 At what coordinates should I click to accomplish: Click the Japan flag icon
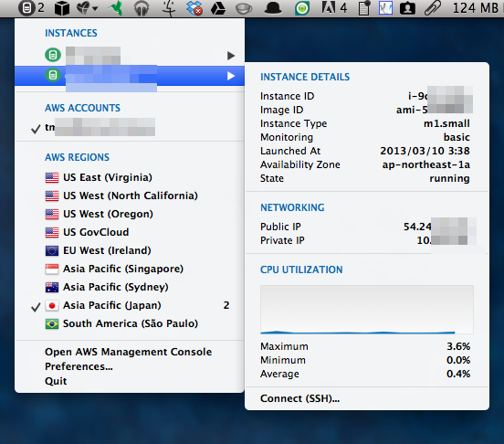click(x=52, y=305)
